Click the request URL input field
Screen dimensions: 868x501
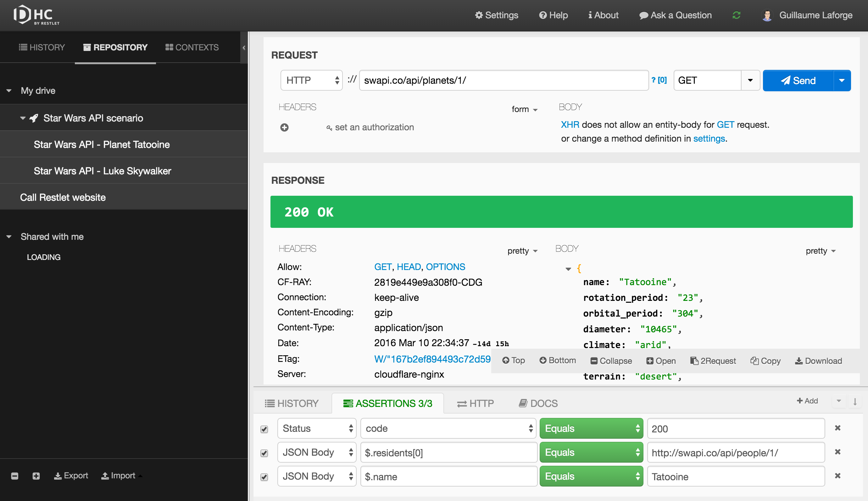coord(504,80)
